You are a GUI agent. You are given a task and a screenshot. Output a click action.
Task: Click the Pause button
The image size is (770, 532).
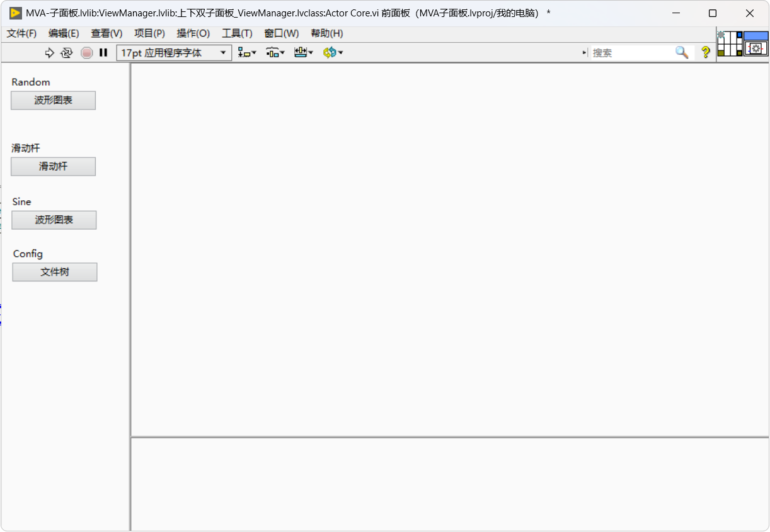(103, 53)
